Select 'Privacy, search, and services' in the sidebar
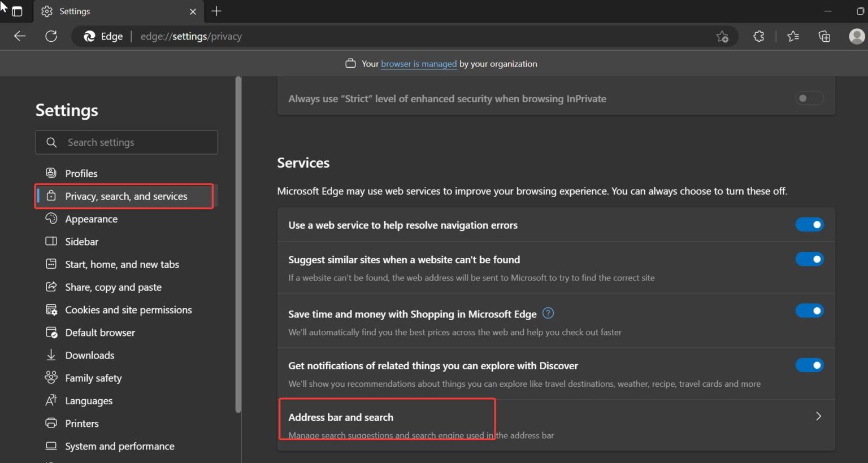The height and width of the screenshot is (463, 868). pyautogui.click(x=125, y=196)
